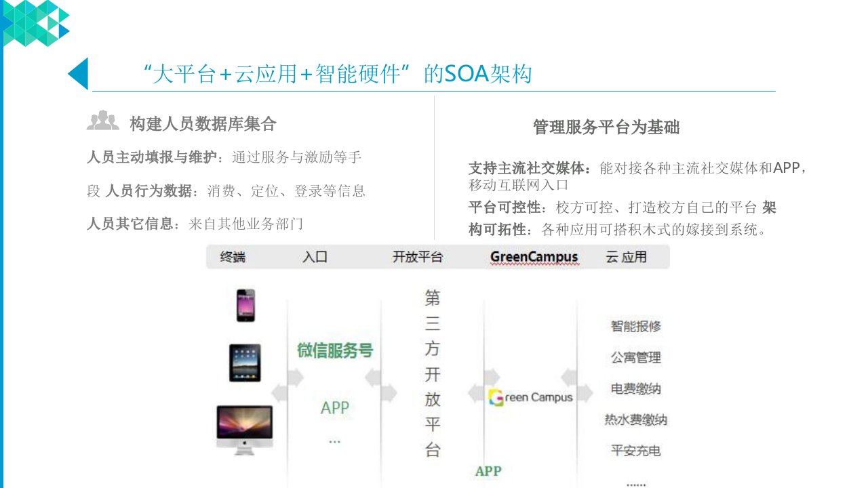Select the 开放平台 column header
The image size is (868, 488).
click(x=417, y=258)
